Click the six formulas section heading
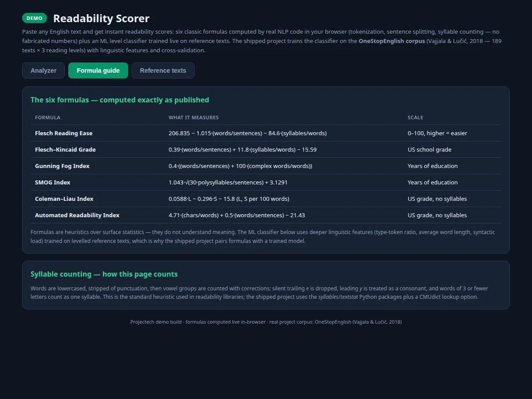The height and width of the screenshot is (399, 532). [x=120, y=100]
